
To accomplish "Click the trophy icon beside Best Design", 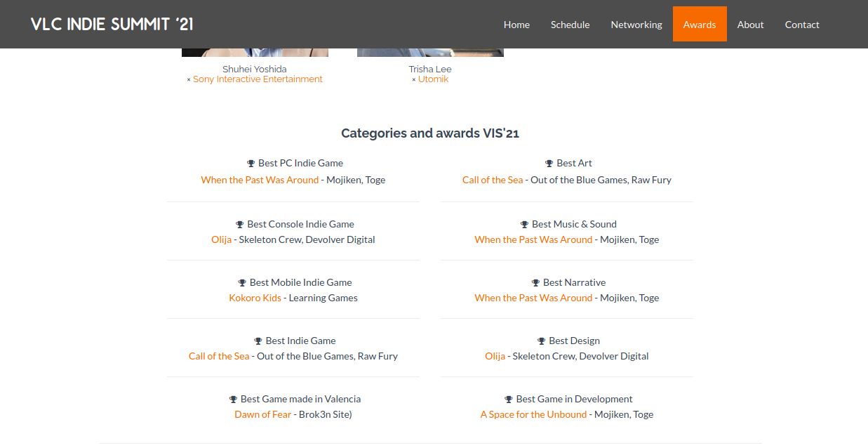I will [x=542, y=341].
